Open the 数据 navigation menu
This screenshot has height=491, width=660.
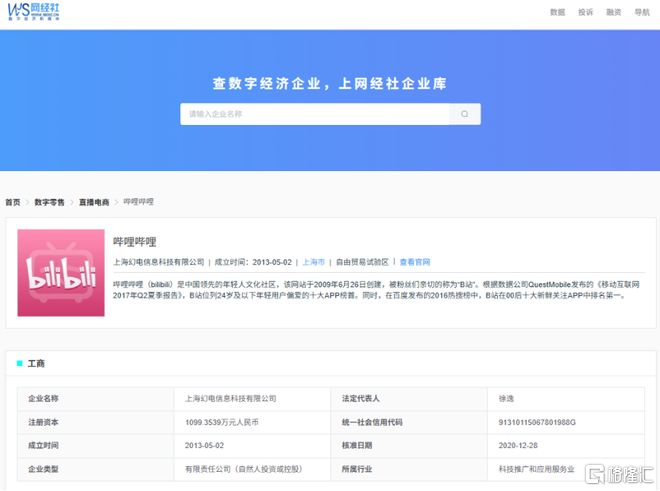[x=558, y=12]
